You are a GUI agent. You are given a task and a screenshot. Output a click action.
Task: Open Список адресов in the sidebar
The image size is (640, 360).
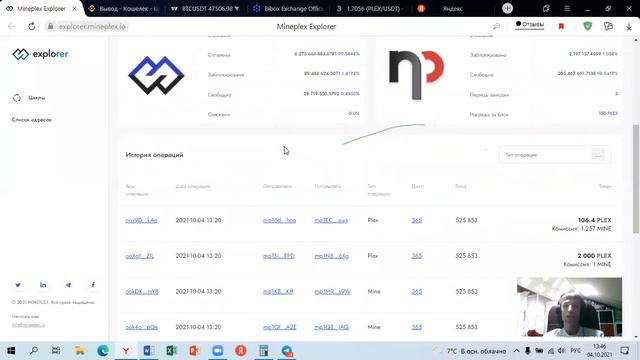point(32,120)
